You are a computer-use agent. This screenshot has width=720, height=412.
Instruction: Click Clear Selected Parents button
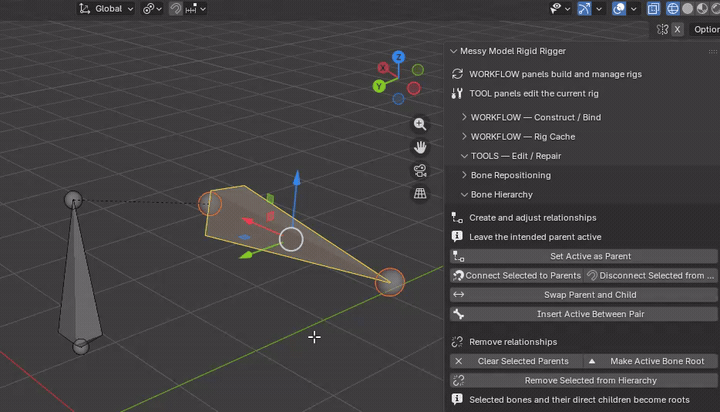pos(517,361)
